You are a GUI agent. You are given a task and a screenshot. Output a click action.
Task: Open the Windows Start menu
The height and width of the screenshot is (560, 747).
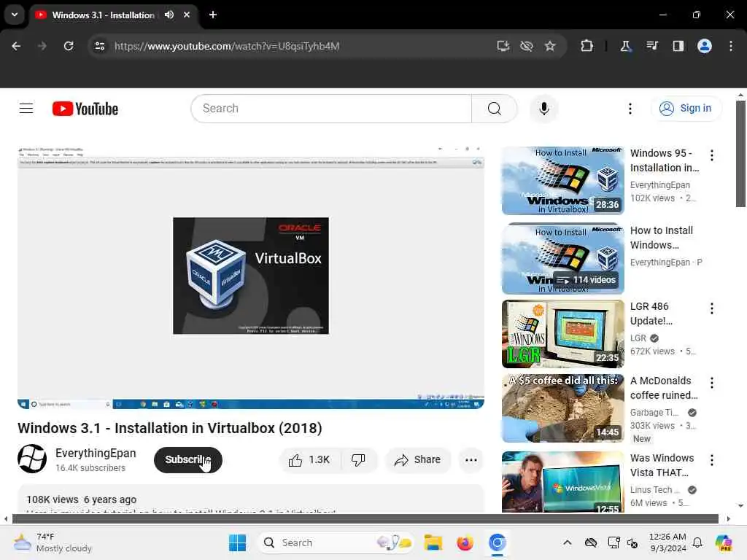(237, 542)
